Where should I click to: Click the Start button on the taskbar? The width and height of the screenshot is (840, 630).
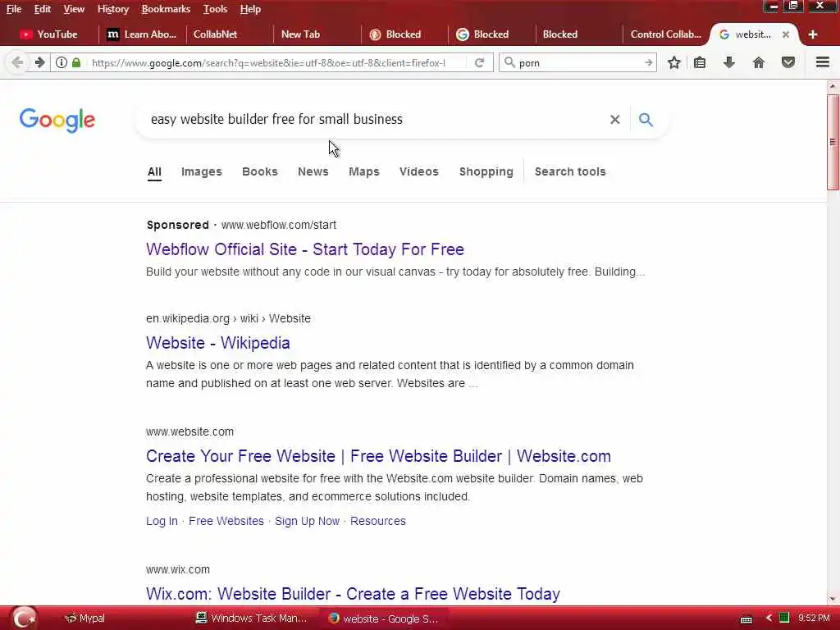[24, 619]
